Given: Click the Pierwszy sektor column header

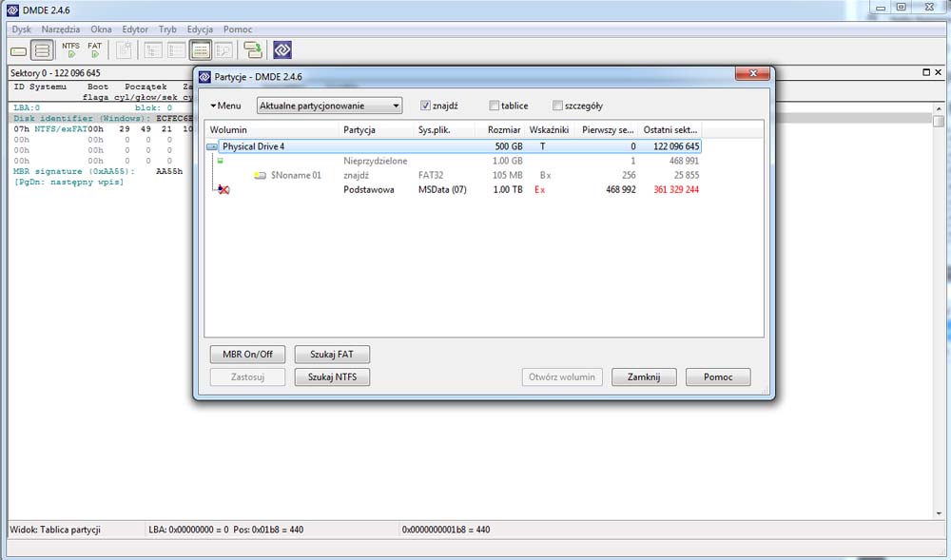Looking at the screenshot, I should (607, 129).
